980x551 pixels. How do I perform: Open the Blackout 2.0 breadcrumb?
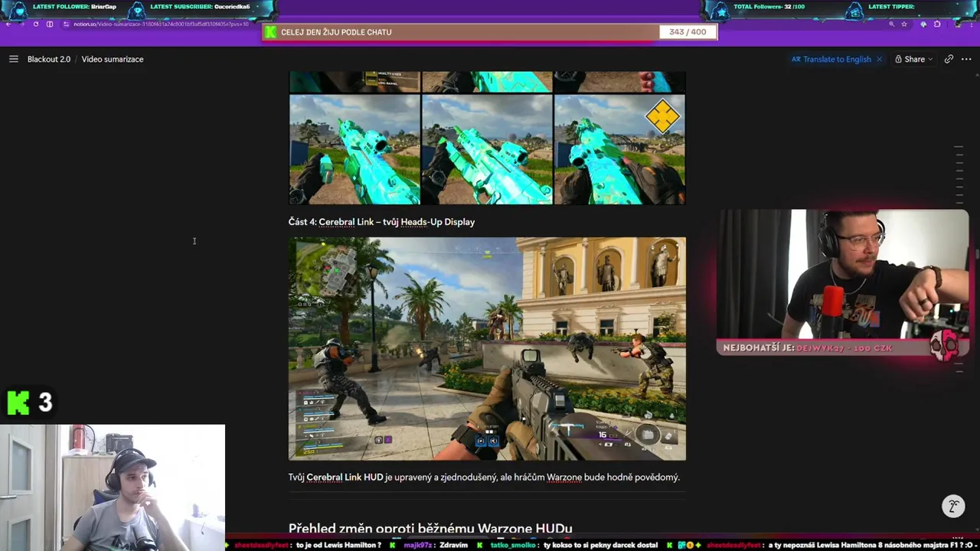click(49, 59)
